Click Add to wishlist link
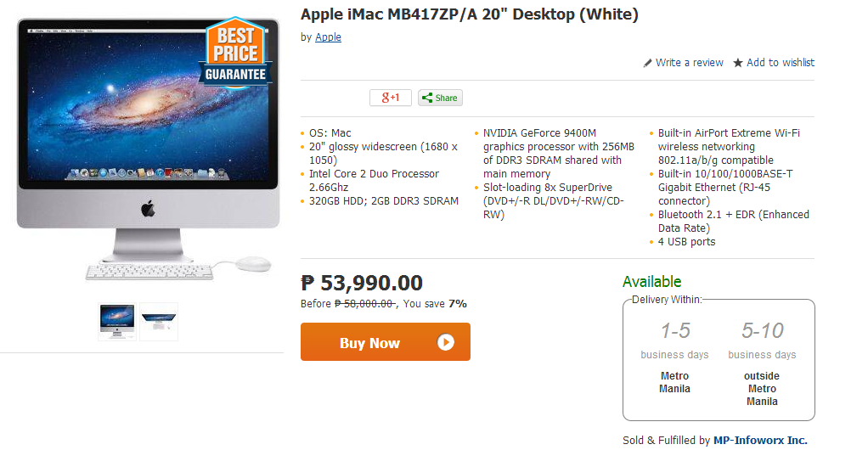 click(780, 63)
